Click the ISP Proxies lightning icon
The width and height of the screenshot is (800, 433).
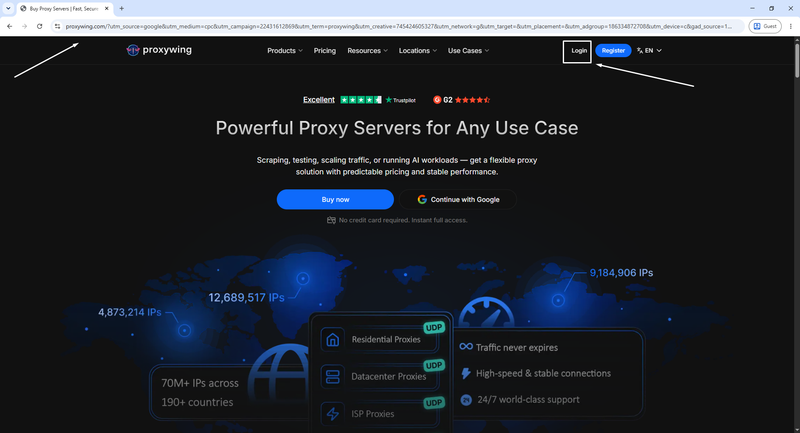333,414
